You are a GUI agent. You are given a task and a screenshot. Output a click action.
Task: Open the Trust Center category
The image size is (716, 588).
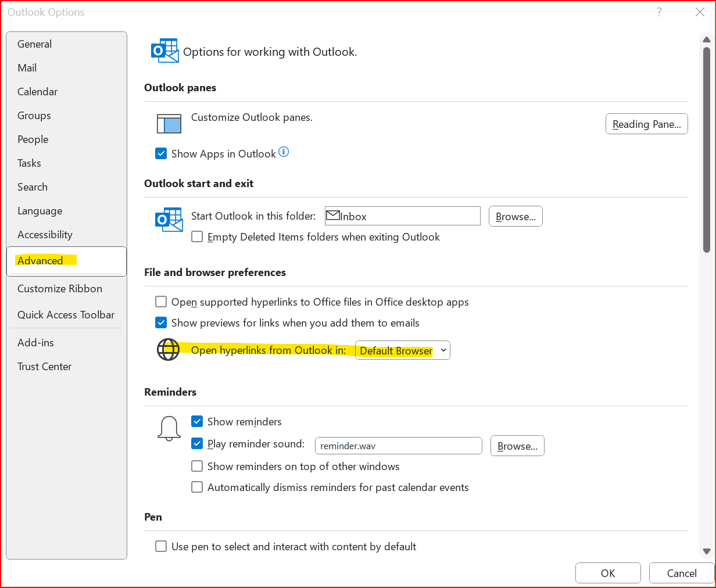66,367
